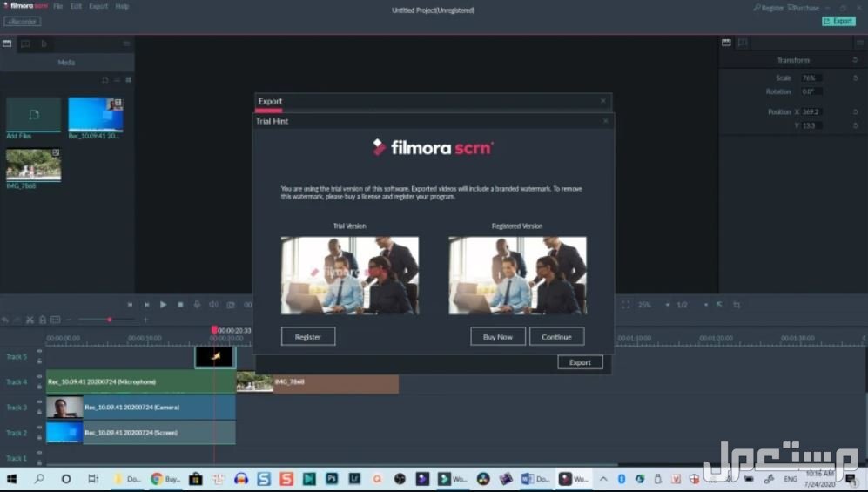The height and width of the screenshot is (492, 868).
Task: Click the scissors split tool
Action: coord(30,320)
